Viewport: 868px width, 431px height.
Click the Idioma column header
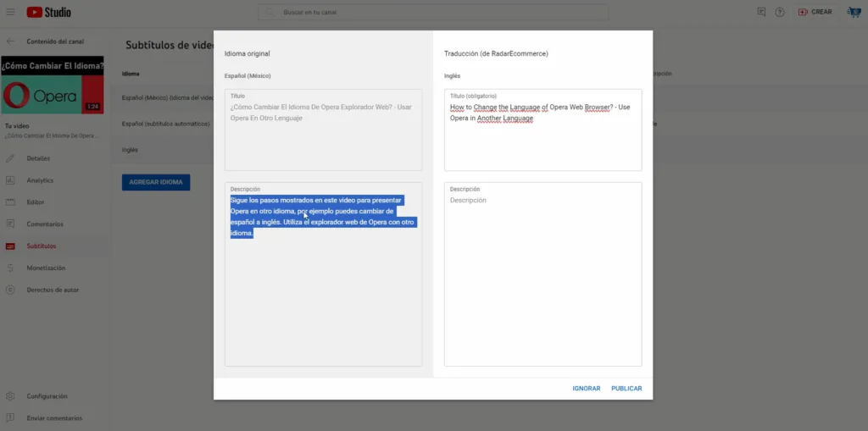(x=131, y=74)
